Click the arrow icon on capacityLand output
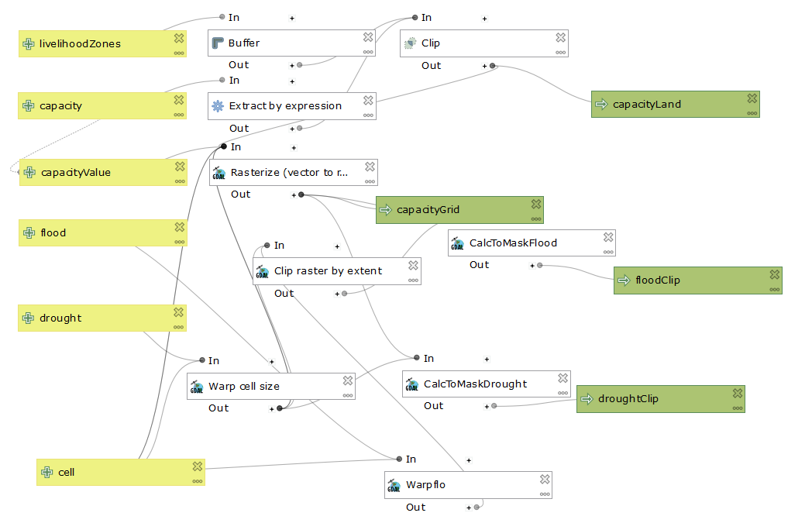812x530 pixels. 601,105
